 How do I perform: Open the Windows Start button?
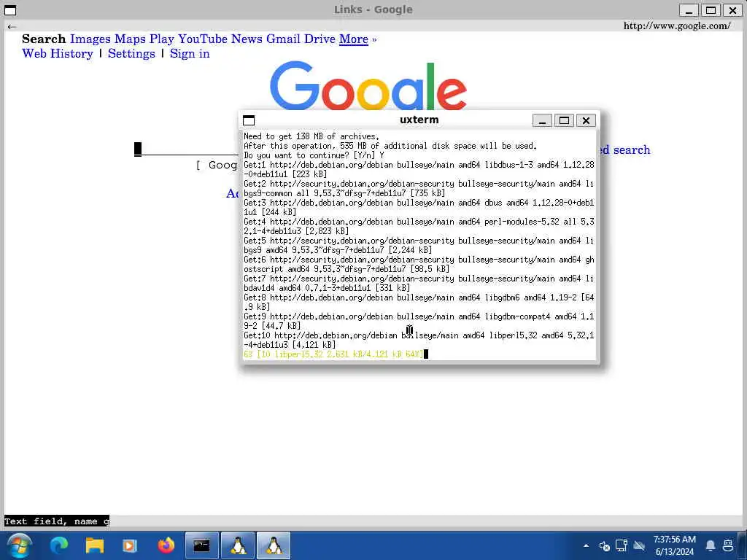(19, 545)
